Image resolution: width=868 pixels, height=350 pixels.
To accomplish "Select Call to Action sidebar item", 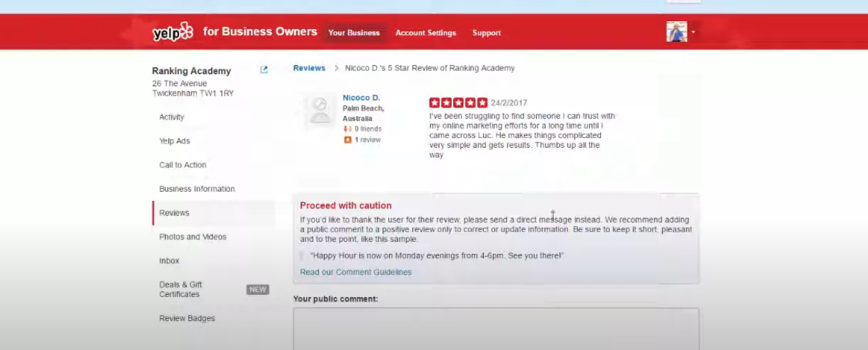I will pos(182,165).
